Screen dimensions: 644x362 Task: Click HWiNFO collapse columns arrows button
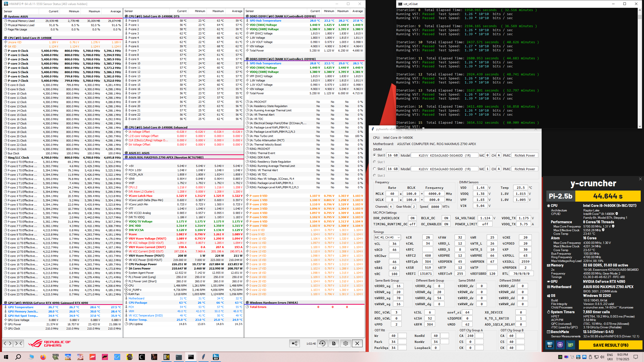tap(19, 343)
